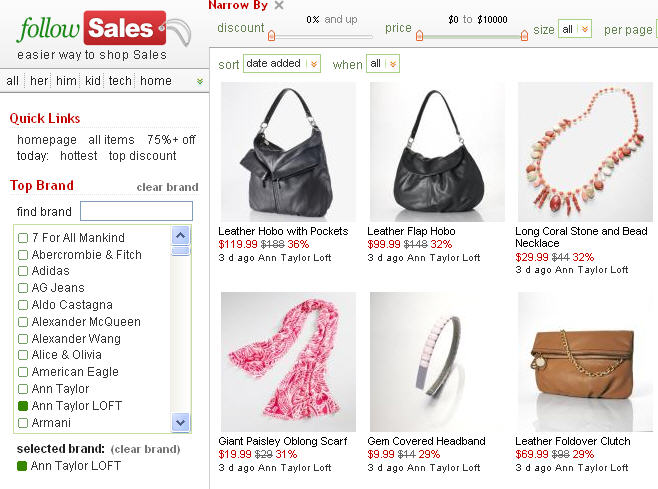
Task: Click the discount slider handle
Action: pyautogui.click(x=272, y=36)
